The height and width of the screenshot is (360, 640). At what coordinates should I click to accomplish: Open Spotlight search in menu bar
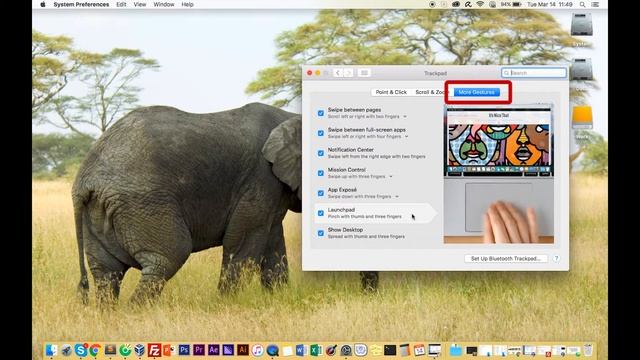coord(582,4)
